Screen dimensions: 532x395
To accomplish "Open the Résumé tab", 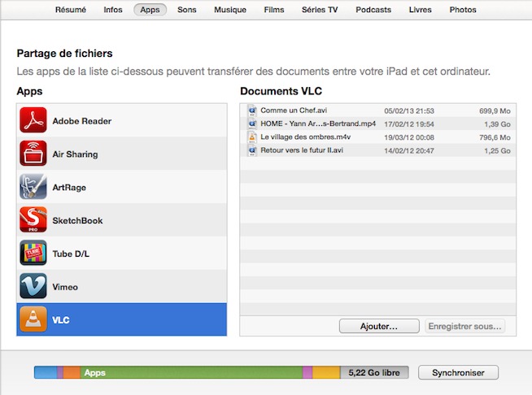I will click(71, 10).
